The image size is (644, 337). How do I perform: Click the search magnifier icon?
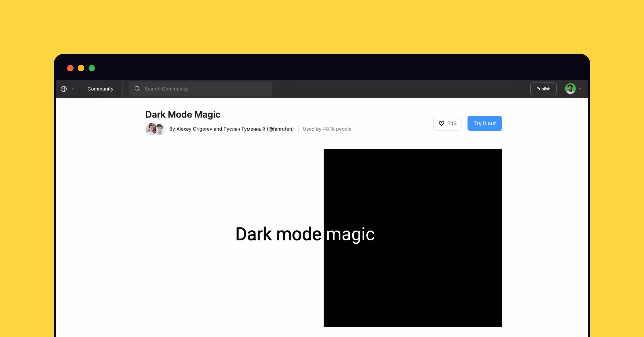click(x=137, y=89)
